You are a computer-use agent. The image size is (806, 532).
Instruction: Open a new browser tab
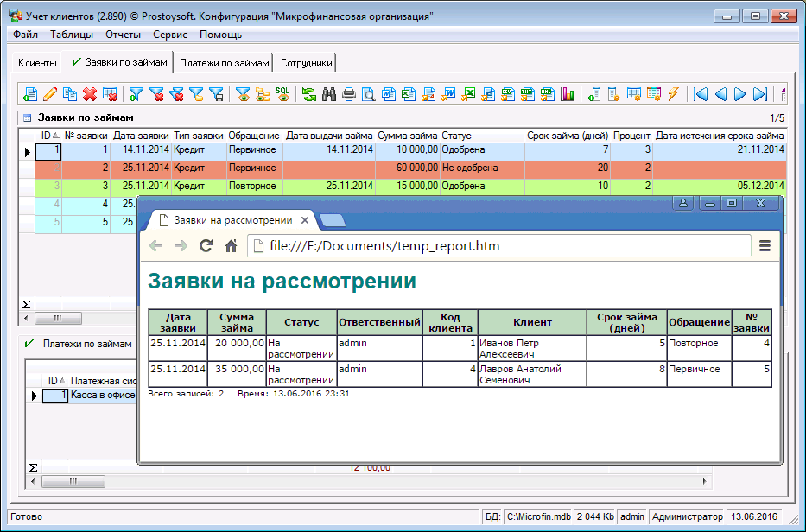pyautogui.click(x=333, y=220)
